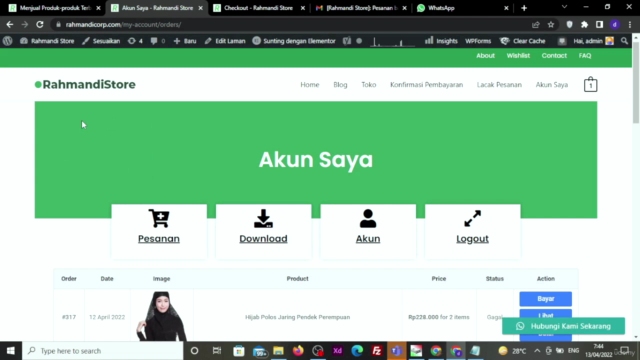Open Toko in the site menu
Screen dimensions: 640x360
click(x=369, y=84)
